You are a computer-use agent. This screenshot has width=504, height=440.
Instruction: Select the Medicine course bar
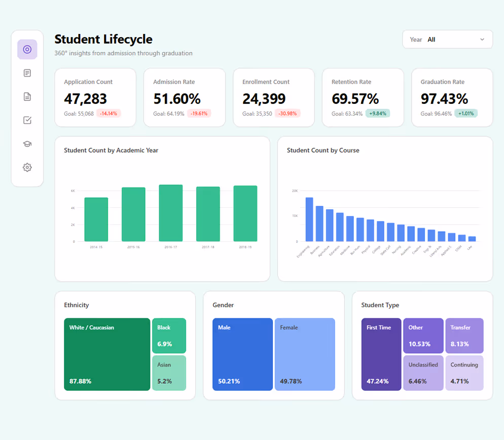[x=350, y=229]
